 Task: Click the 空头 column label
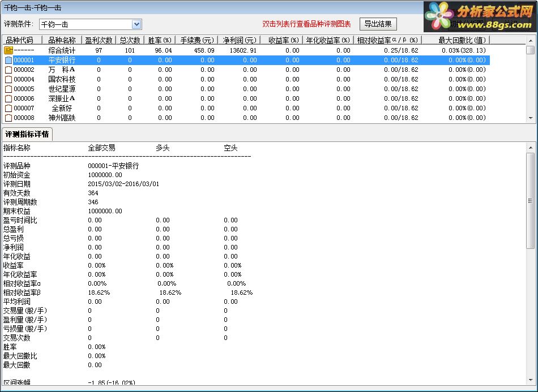(x=230, y=148)
